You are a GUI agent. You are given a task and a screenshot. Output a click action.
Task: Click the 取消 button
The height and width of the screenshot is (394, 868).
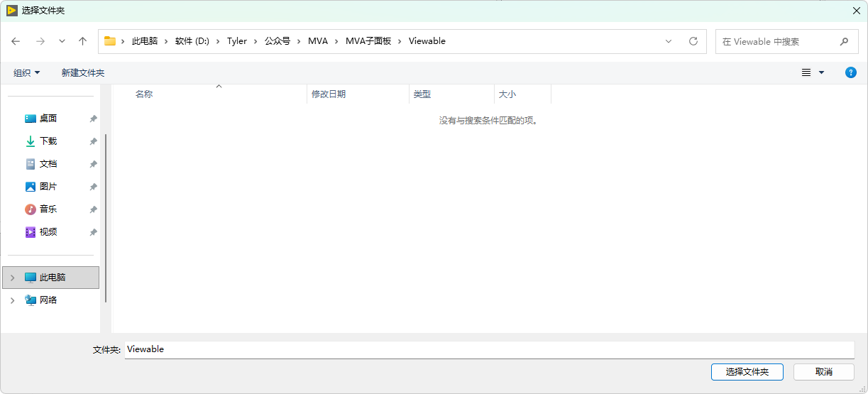tap(823, 372)
